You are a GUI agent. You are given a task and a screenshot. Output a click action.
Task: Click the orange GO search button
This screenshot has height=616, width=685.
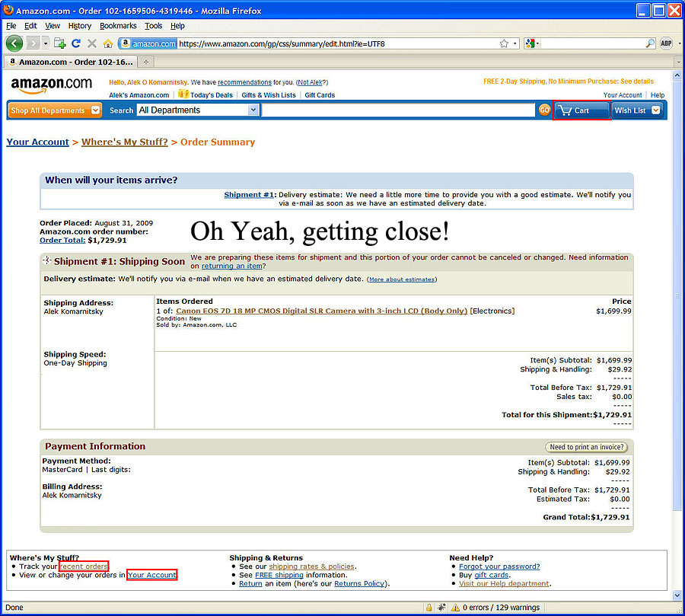pyautogui.click(x=544, y=110)
